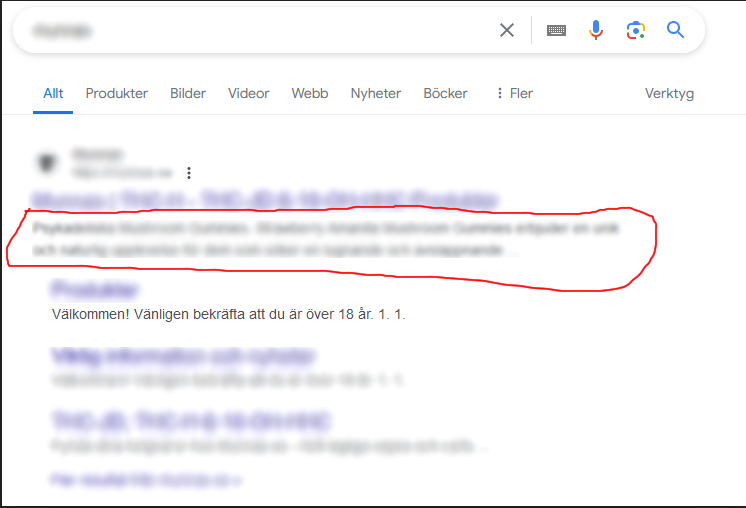Image resolution: width=746 pixels, height=508 pixels.
Task: Switch to the Bilder tab
Action: point(188,93)
